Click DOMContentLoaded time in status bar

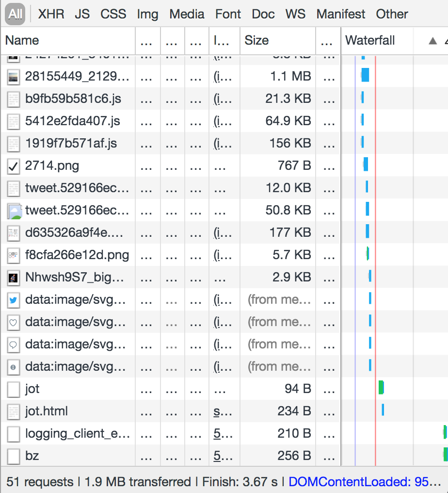click(x=365, y=482)
